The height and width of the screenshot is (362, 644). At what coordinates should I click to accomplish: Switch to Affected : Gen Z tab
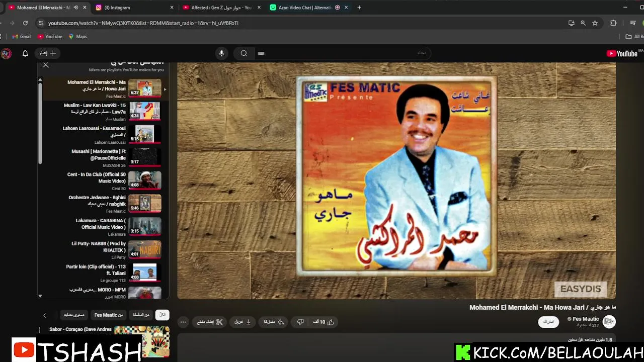tap(221, 8)
